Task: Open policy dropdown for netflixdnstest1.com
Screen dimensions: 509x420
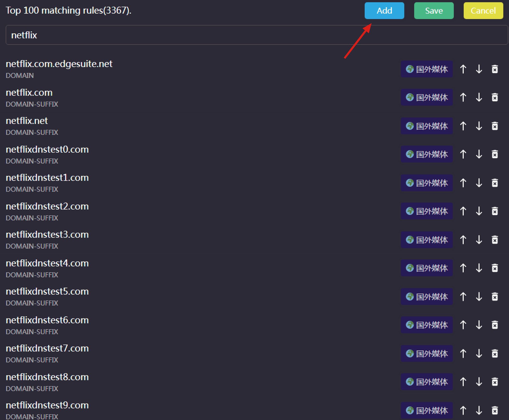Action: (x=427, y=183)
